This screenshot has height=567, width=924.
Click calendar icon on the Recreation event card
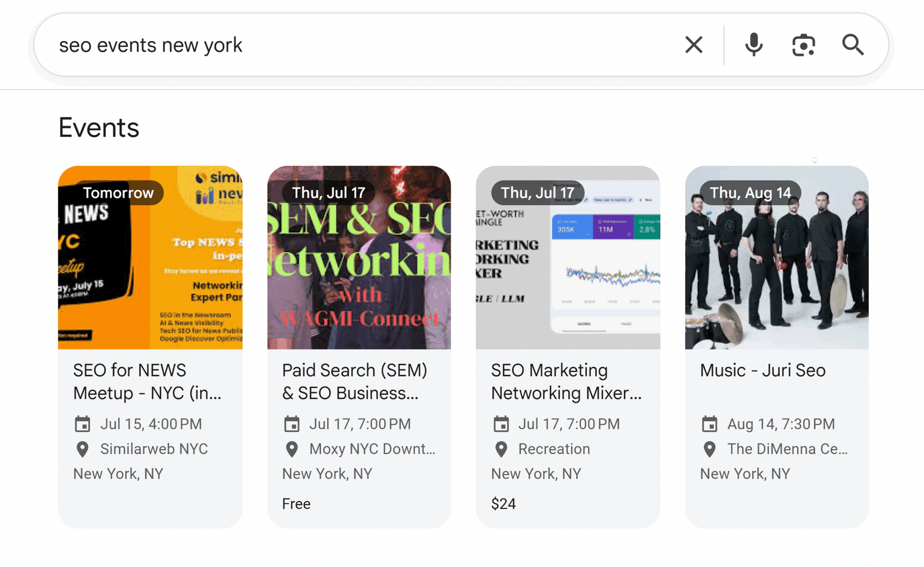[501, 424]
